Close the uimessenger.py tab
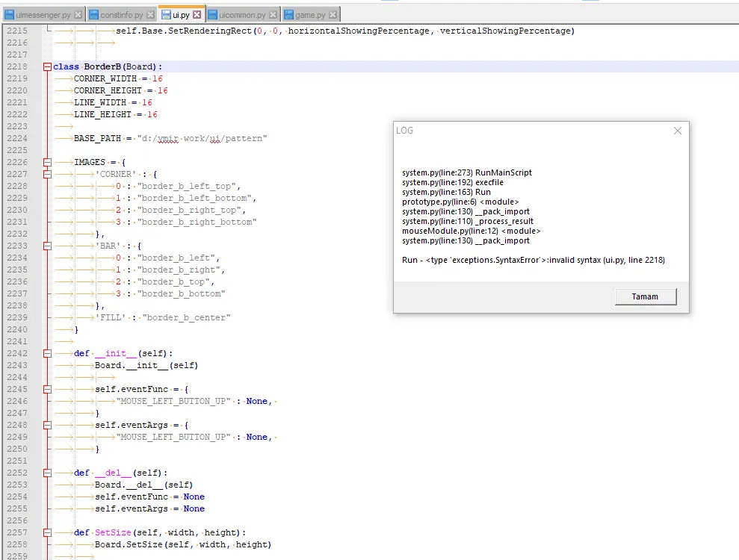739x560 pixels. 78,15
